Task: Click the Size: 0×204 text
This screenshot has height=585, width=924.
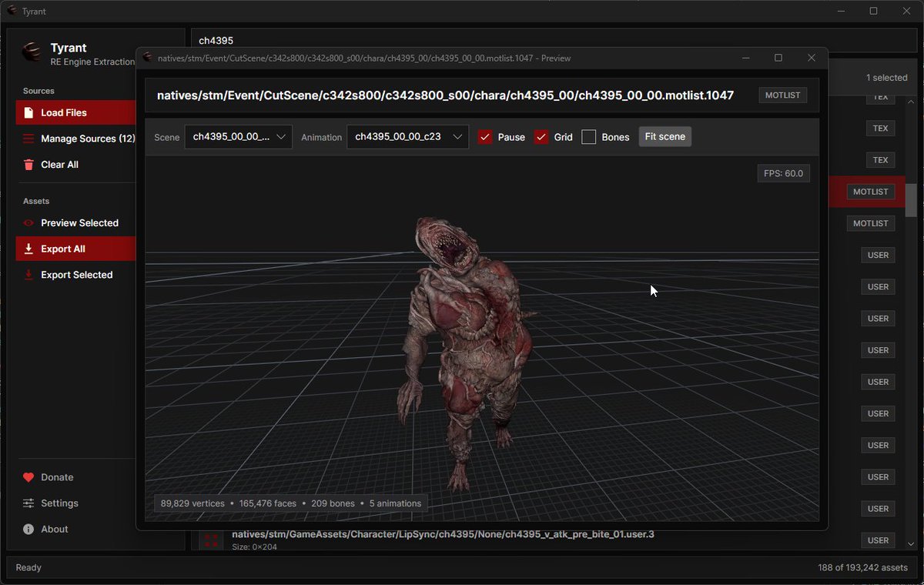Action: pyautogui.click(x=254, y=547)
